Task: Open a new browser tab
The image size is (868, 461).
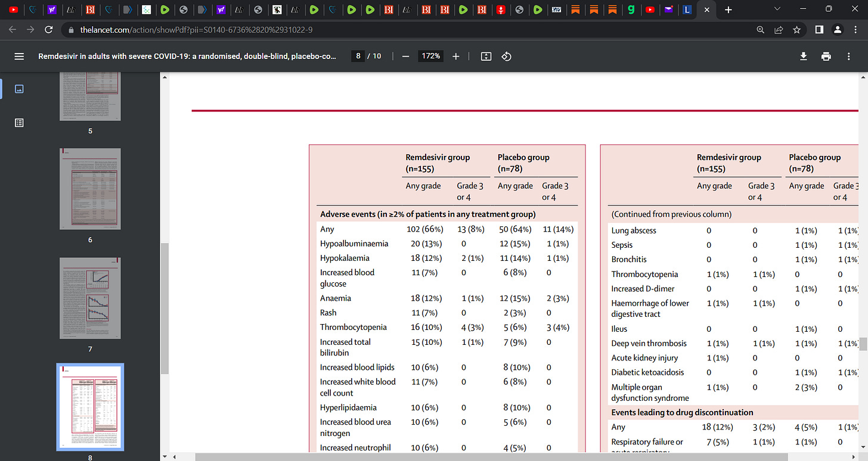Action: pyautogui.click(x=728, y=10)
